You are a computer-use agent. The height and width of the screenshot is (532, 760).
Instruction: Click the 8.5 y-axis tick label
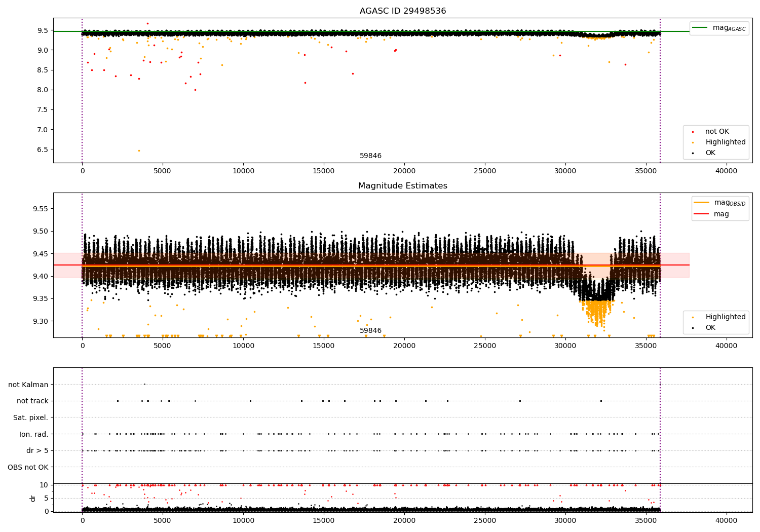43,70
